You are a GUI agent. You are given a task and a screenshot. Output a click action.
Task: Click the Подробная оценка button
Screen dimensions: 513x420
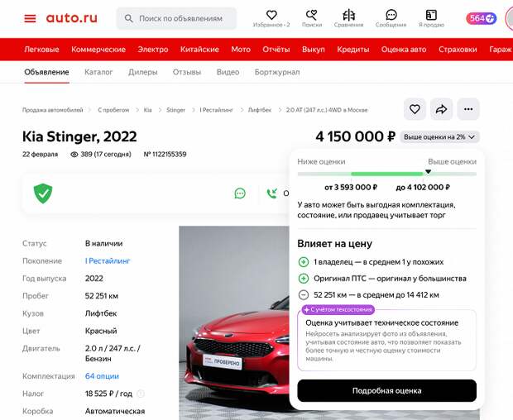tap(386, 390)
